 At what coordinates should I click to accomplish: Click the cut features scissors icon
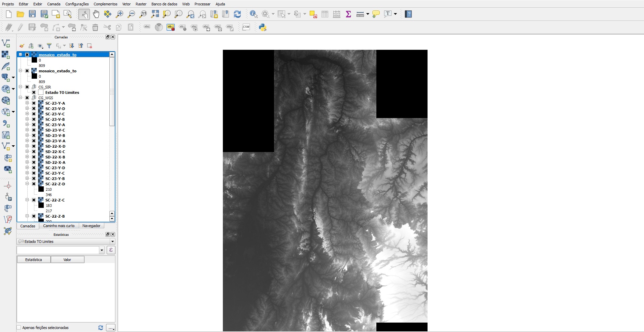pos(107,27)
